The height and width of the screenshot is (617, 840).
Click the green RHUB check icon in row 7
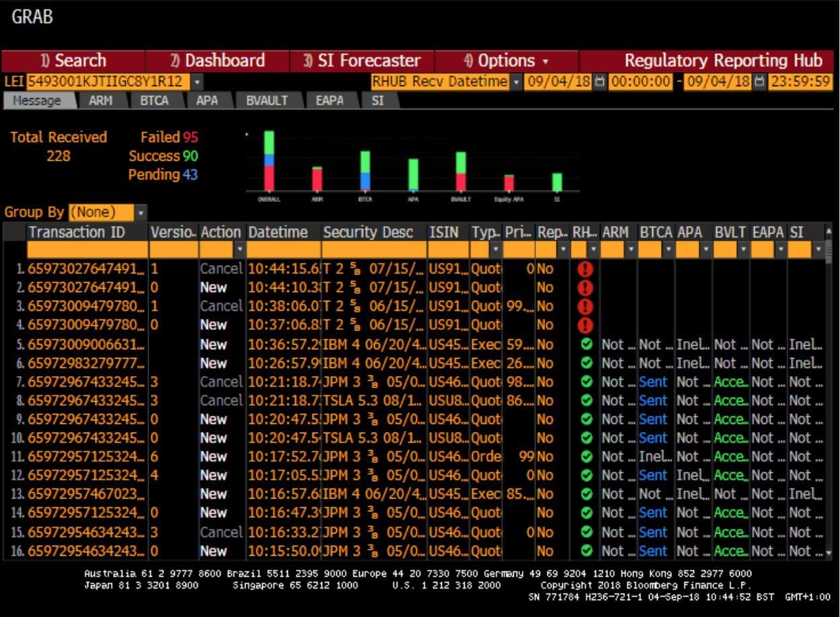click(586, 382)
